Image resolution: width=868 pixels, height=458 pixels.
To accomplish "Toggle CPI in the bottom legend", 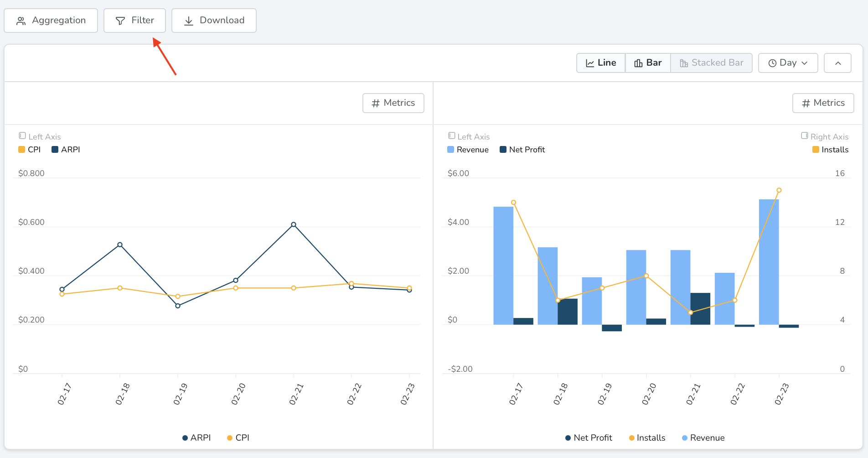I will coord(238,438).
